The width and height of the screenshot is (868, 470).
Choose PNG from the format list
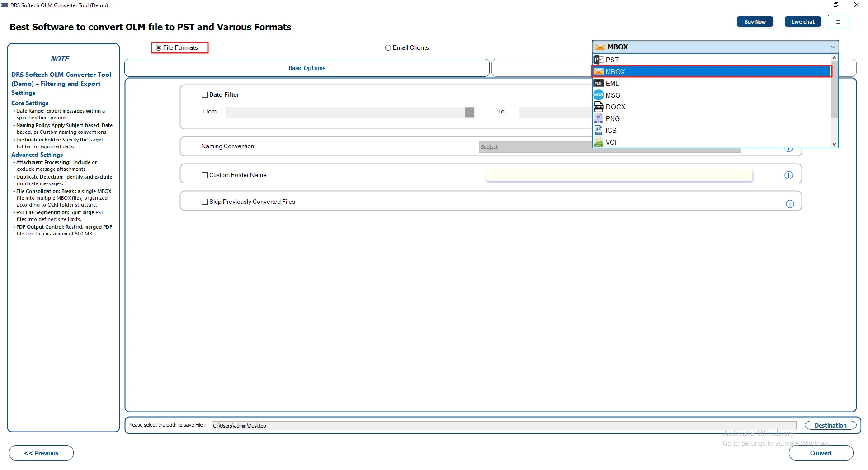tap(712, 118)
